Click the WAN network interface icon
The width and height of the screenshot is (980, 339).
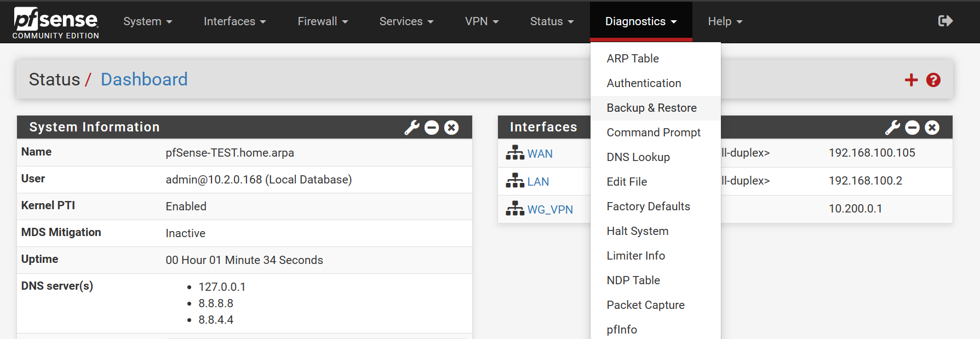click(x=515, y=153)
